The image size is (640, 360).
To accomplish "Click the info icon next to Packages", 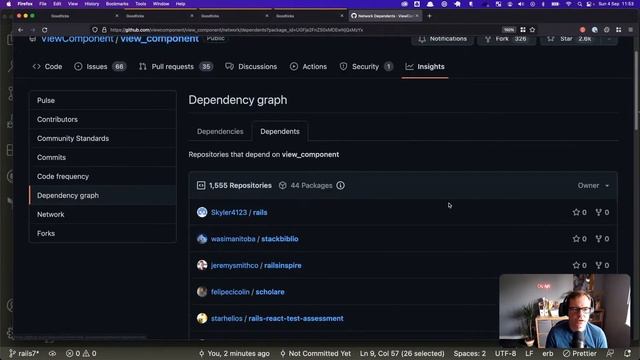I will [340, 185].
